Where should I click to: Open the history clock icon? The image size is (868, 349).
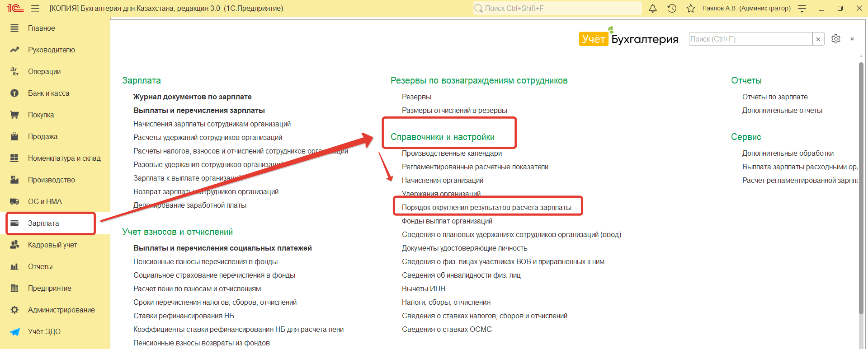672,8
